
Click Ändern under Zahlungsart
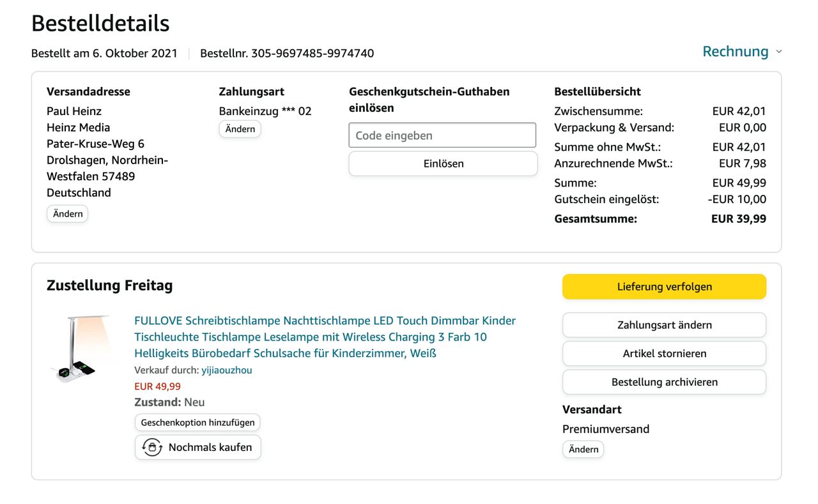(240, 129)
